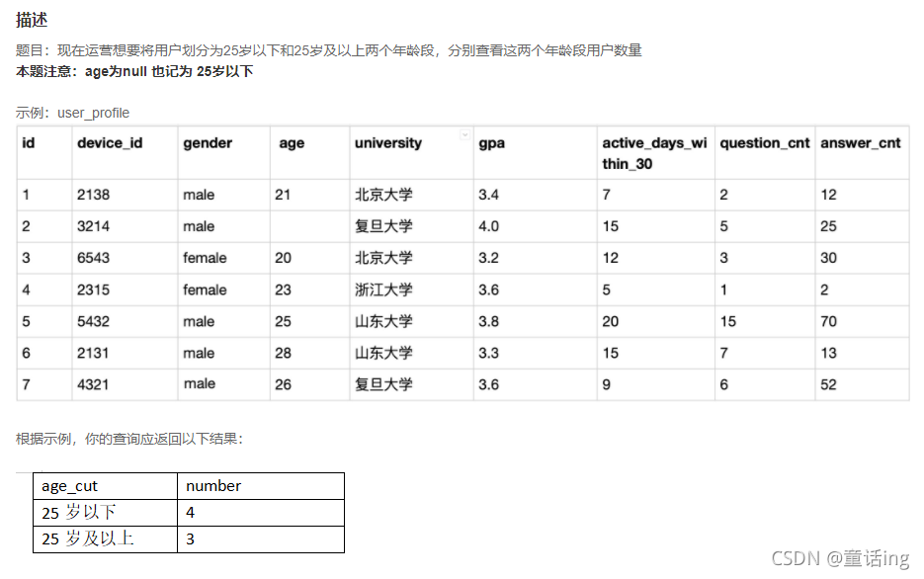Image resolution: width=924 pixels, height=579 pixels.
Task: Click the "描述" heading
Action: (x=32, y=20)
